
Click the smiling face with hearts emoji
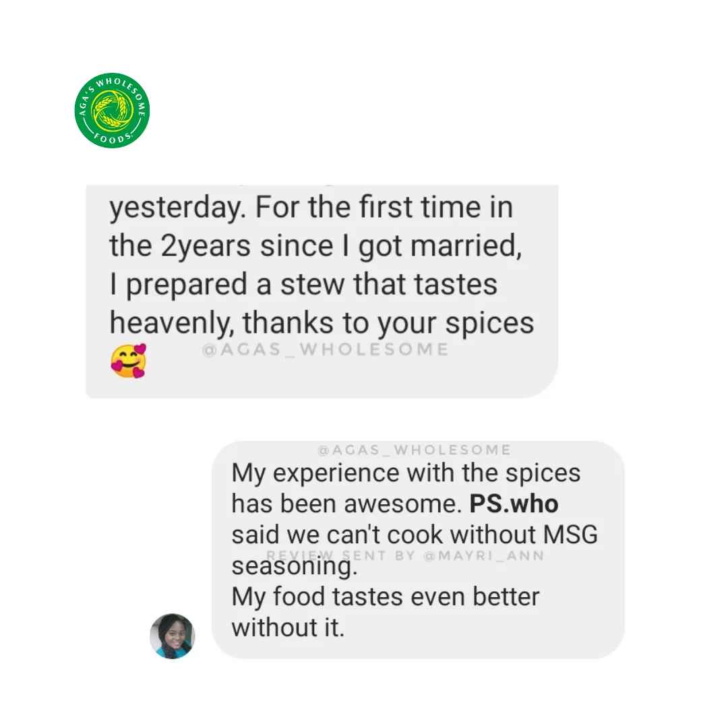(x=129, y=361)
